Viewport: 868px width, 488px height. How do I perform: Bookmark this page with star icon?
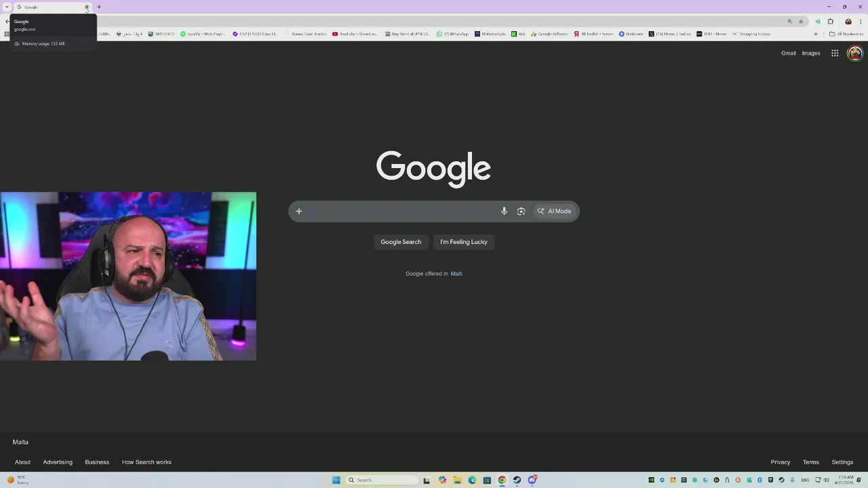point(801,22)
